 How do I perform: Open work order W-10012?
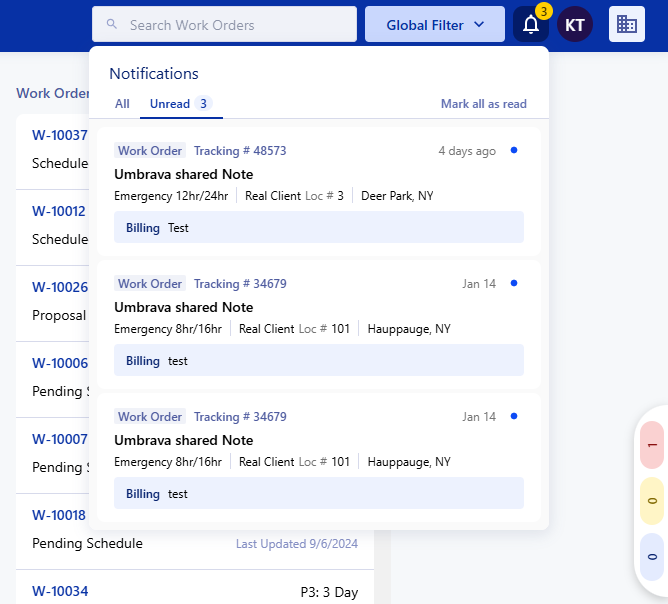tap(59, 211)
